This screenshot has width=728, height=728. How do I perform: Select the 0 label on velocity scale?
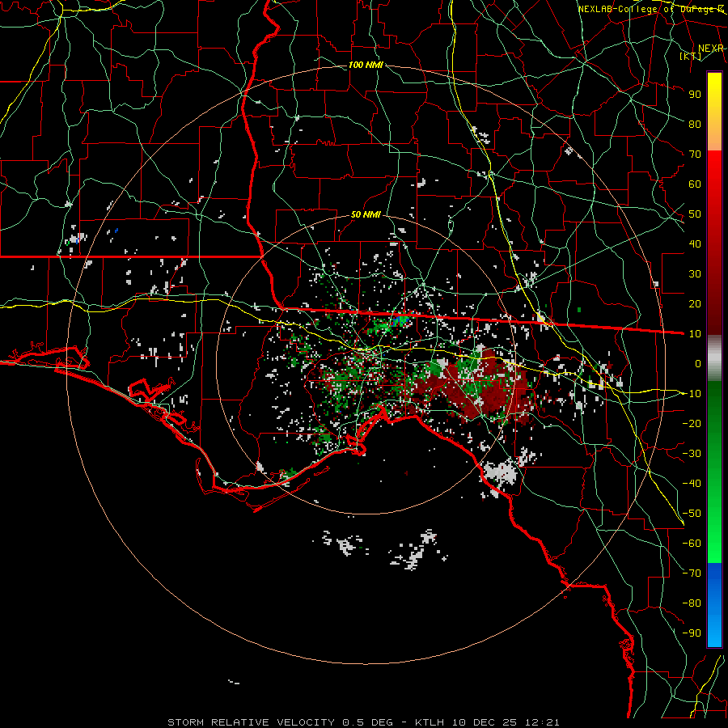(698, 363)
